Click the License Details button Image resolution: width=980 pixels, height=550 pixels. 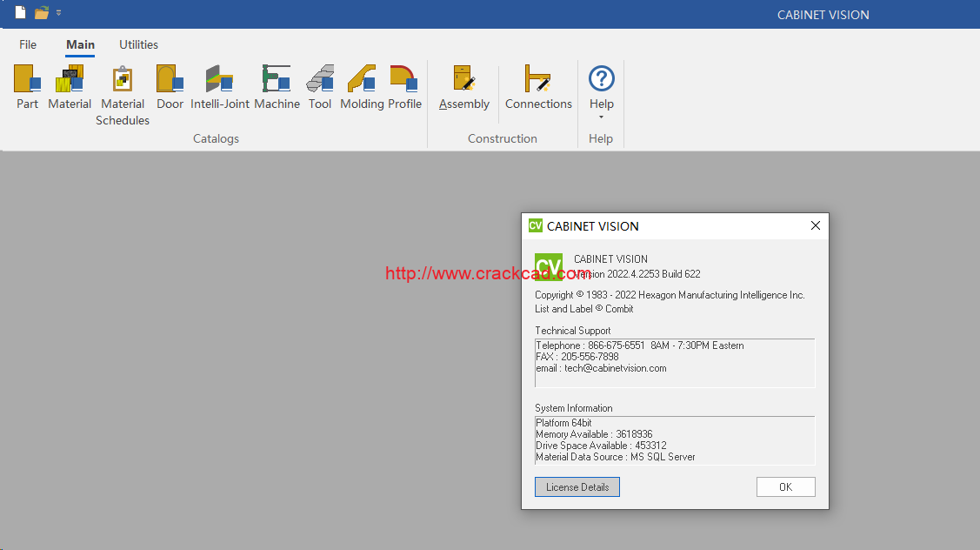(x=577, y=486)
